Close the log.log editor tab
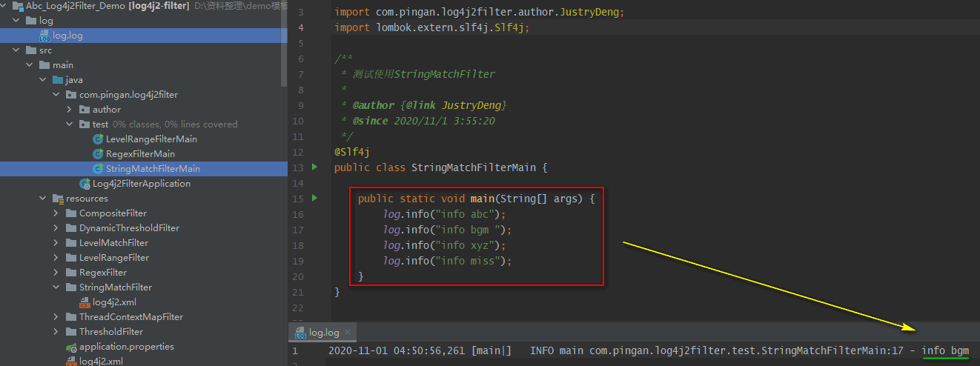 (x=348, y=333)
